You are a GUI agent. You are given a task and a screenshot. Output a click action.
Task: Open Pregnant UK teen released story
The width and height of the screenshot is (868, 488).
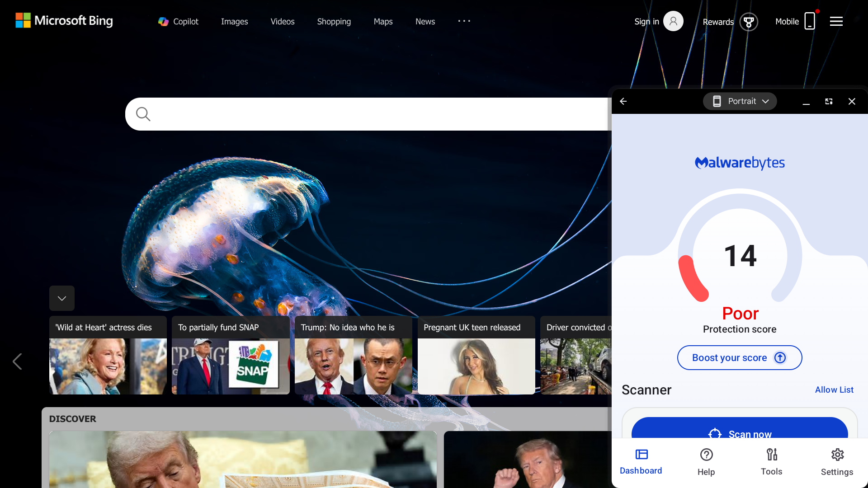coord(476,355)
